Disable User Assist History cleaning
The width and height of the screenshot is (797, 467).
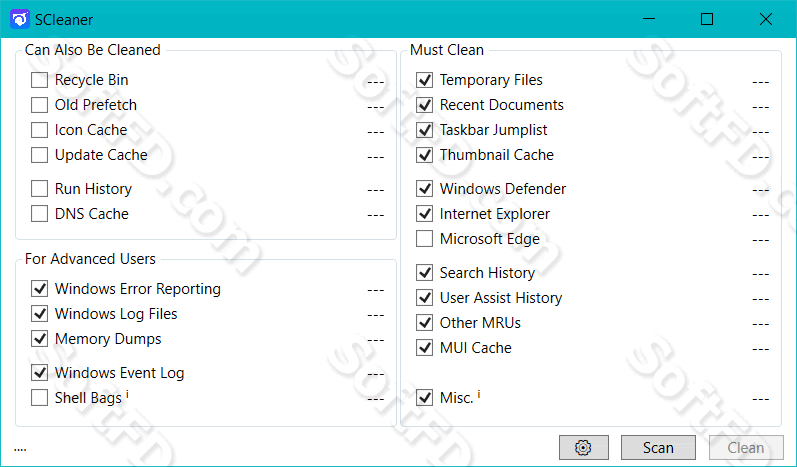point(424,298)
